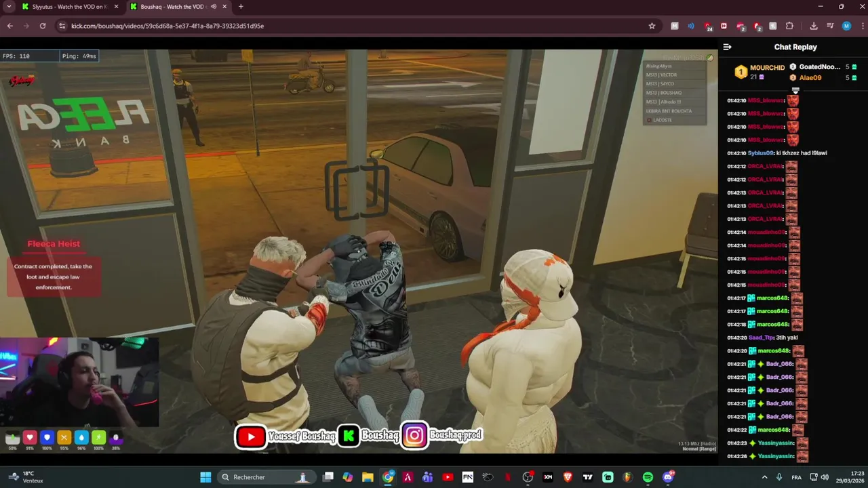The width and height of the screenshot is (868, 488).
Task: Close the Slyyutus tab
Action: [x=116, y=7]
